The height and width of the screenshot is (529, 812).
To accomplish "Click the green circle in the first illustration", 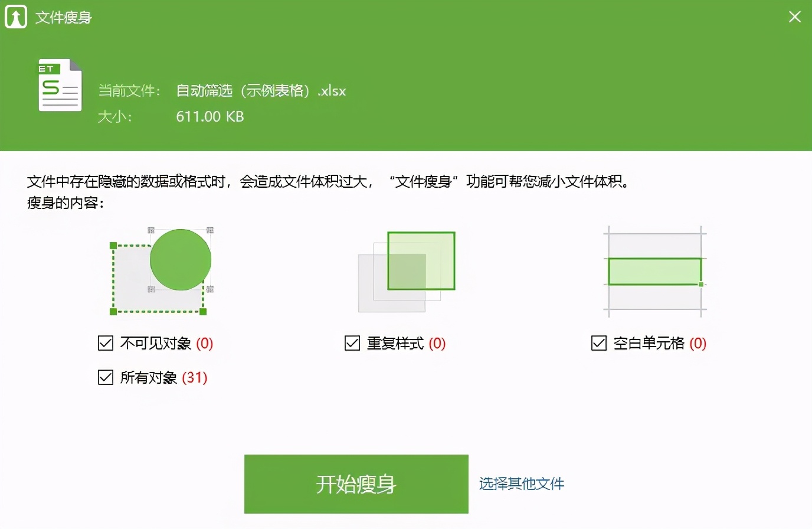I will click(x=181, y=260).
